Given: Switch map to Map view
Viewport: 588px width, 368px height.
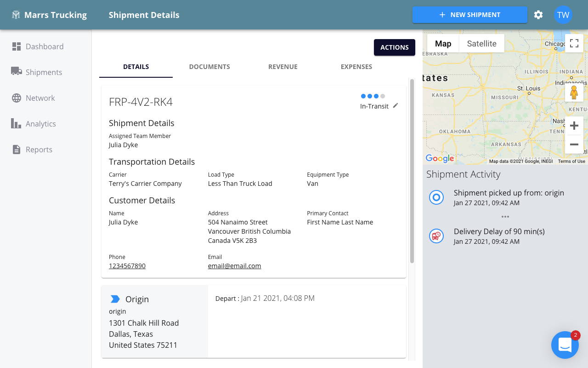Looking at the screenshot, I should click(x=443, y=44).
